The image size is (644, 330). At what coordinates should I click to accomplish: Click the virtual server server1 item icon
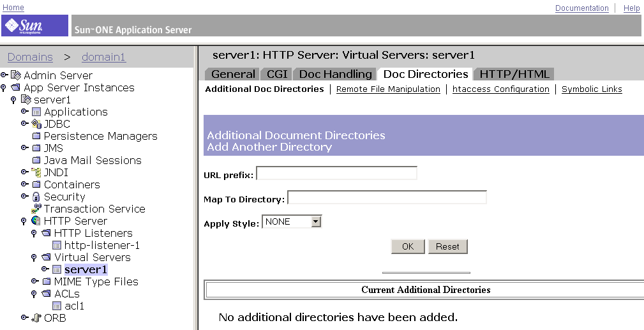(x=57, y=269)
